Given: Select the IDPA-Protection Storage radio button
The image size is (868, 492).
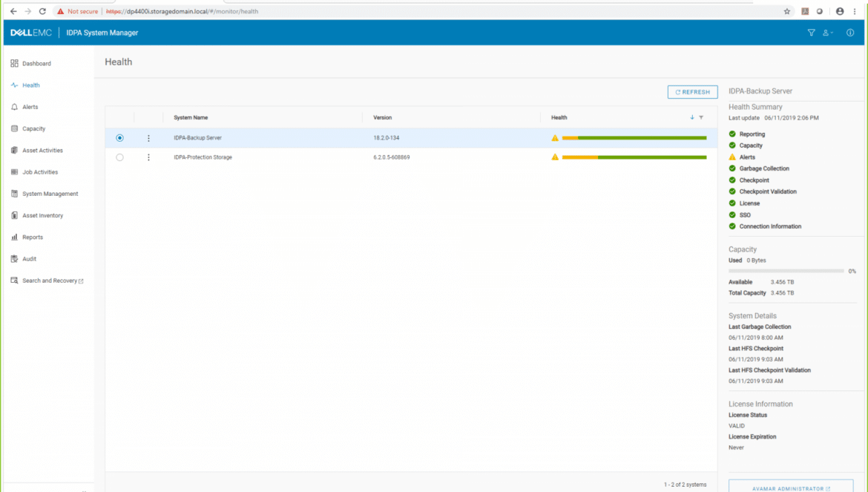Looking at the screenshot, I should pyautogui.click(x=119, y=157).
